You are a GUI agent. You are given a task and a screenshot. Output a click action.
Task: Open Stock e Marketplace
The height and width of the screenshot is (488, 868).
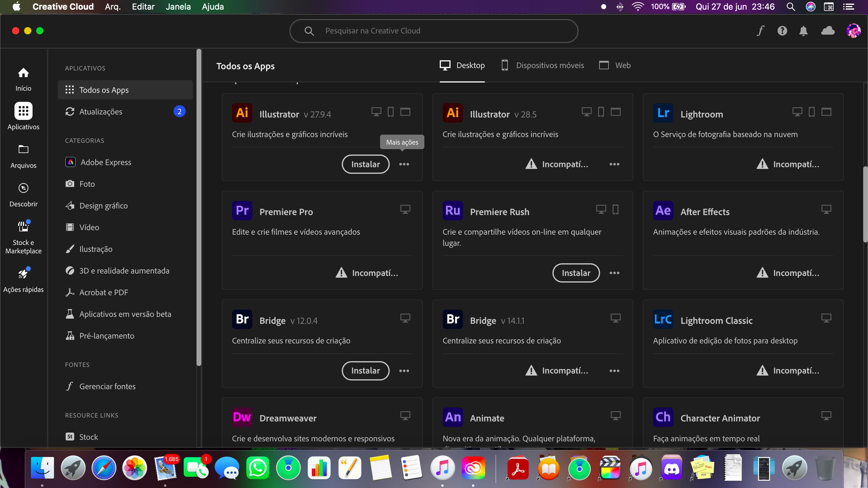23,236
